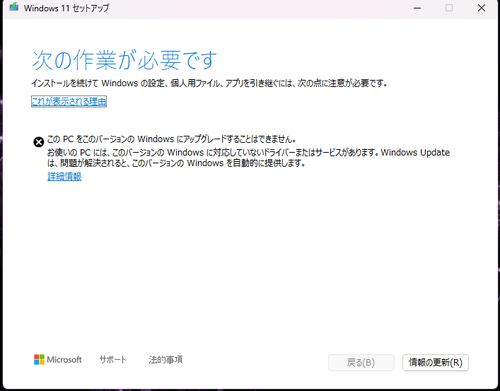The image size is (500, 391).
Task: Open the これが表示される理由 link
Action: tap(69, 101)
